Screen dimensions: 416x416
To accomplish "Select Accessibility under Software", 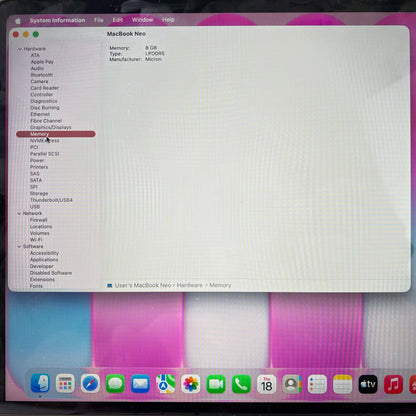I will click(44, 253).
